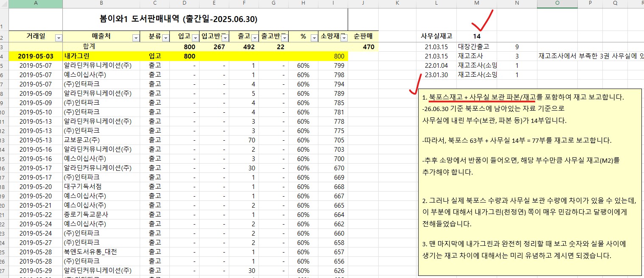
Task: Select column J header
Action: pyautogui.click(x=363, y=4)
